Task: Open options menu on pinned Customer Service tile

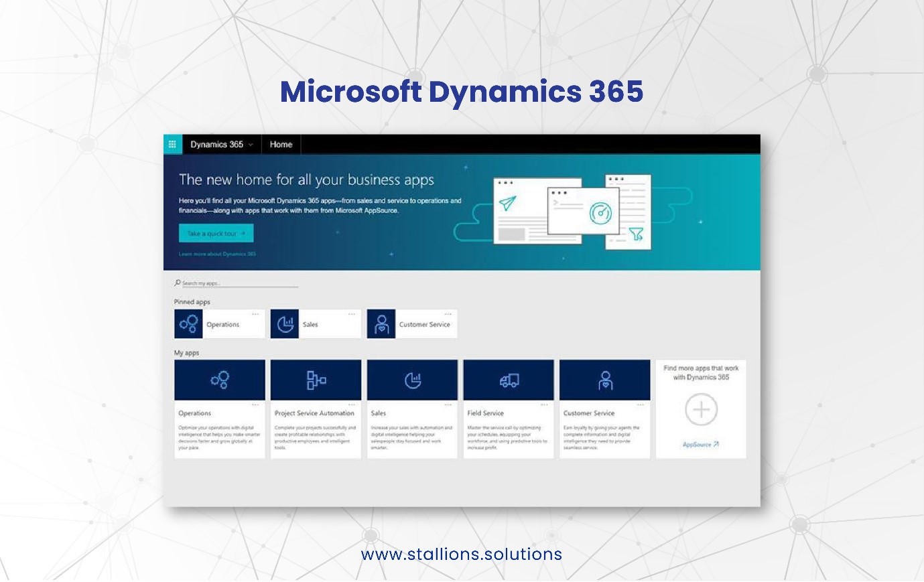Action: 448,314
